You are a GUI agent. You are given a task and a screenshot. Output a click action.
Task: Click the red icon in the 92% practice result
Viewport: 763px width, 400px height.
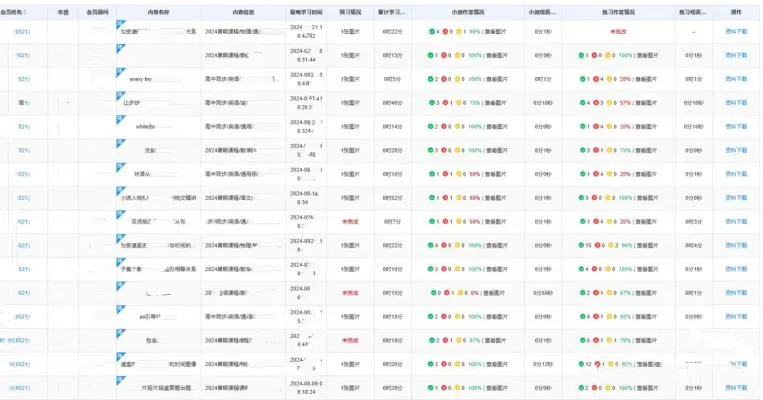(597, 364)
